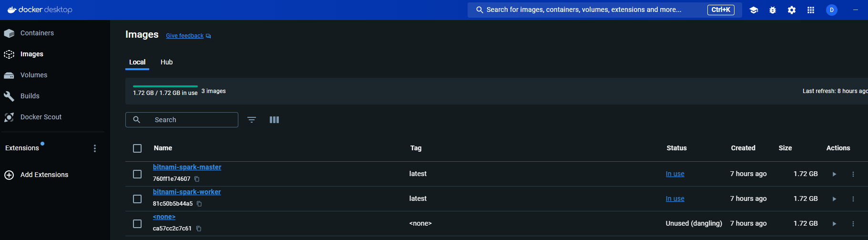Toggle the select all images checkbox
Screen dimensions: 868x240
[x=137, y=148]
